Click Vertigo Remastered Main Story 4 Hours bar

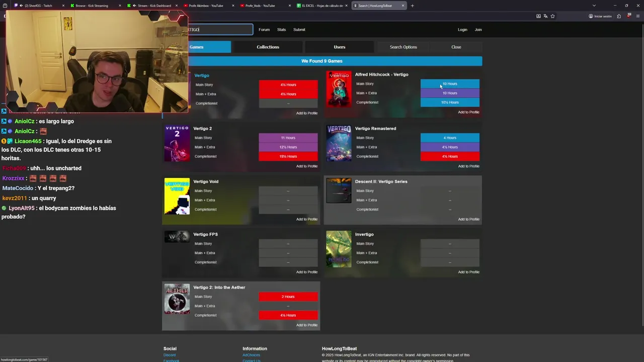[x=450, y=138]
